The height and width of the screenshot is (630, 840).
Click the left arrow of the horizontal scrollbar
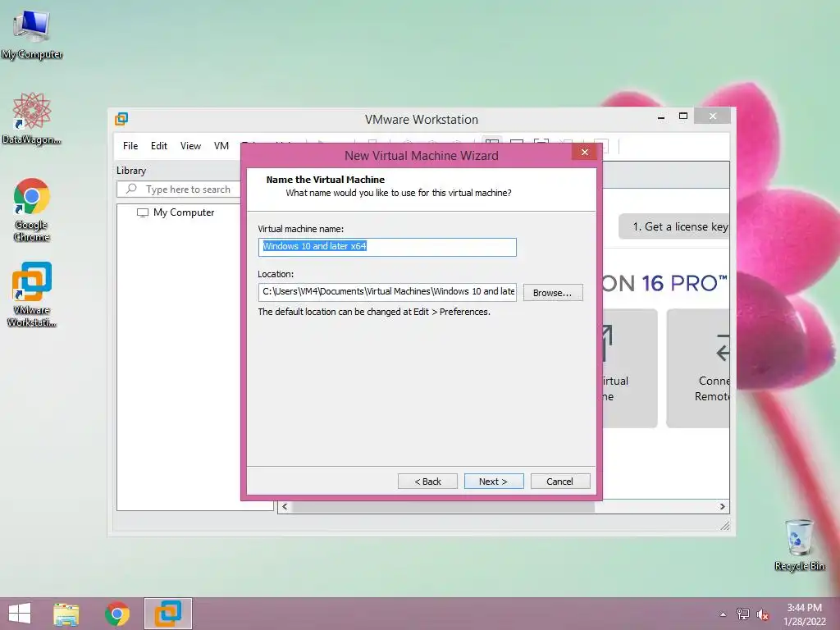(285, 506)
